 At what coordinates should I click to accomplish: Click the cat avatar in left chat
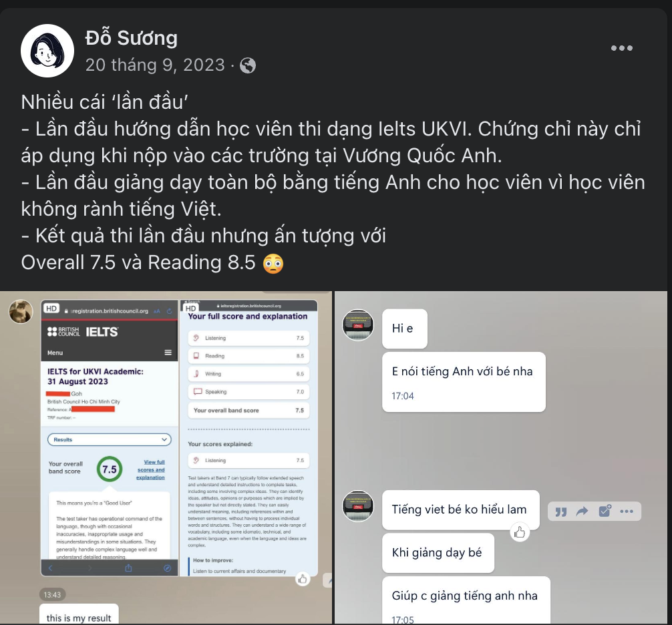pyautogui.click(x=21, y=311)
